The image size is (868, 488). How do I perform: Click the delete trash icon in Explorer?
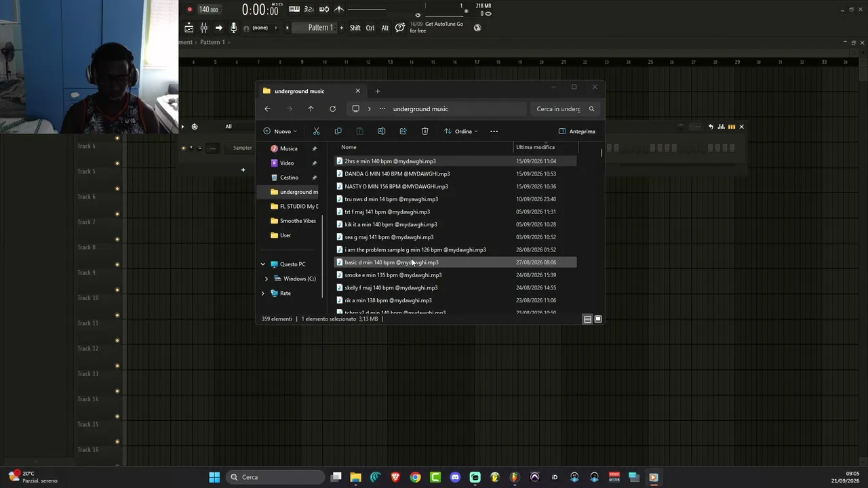click(425, 131)
